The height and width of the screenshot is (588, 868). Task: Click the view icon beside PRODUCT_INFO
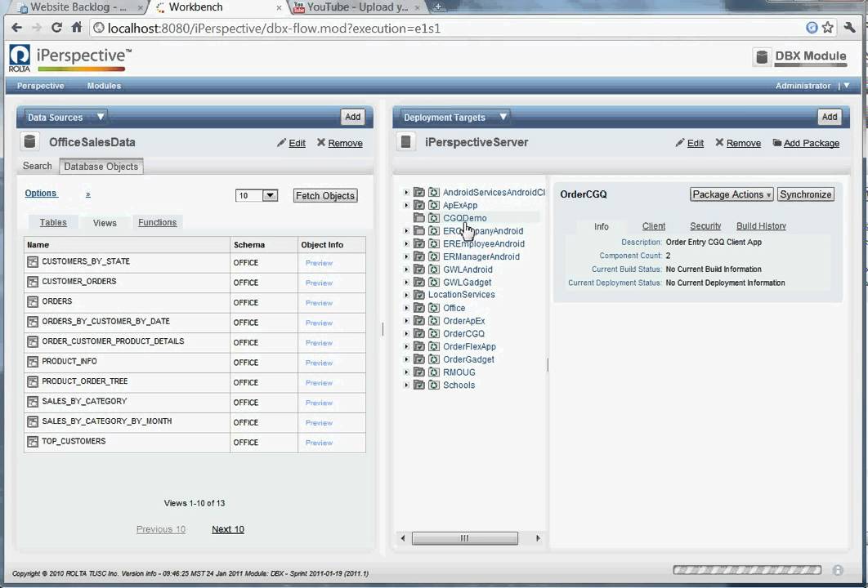[x=33, y=362]
